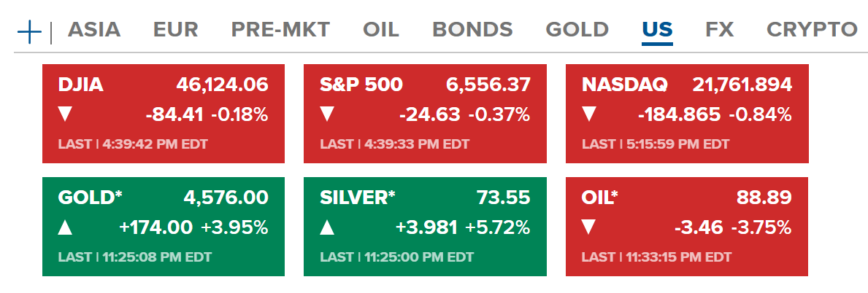Screen dimensions: 868x293
Task: Open the S&P 500 quote name link
Action: point(361,85)
